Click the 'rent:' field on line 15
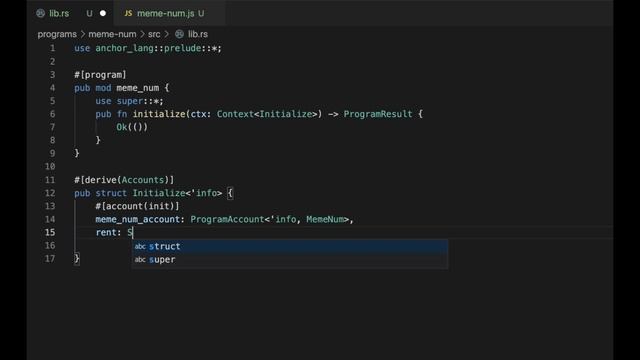640x360 pixels. 109,232
